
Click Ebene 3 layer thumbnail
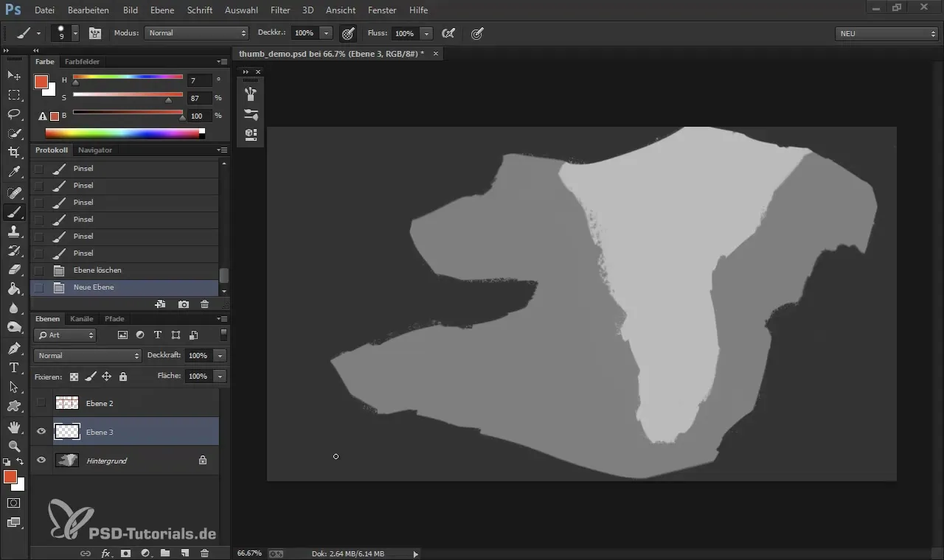click(67, 432)
